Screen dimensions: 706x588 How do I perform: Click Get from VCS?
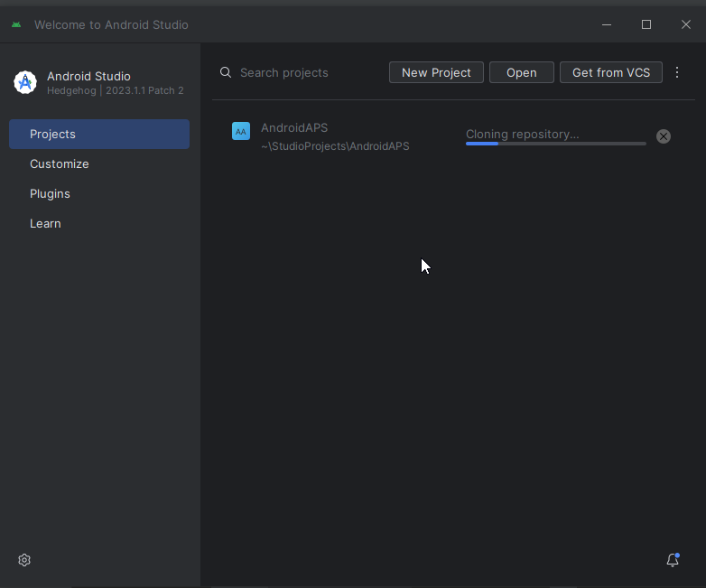[x=611, y=72]
